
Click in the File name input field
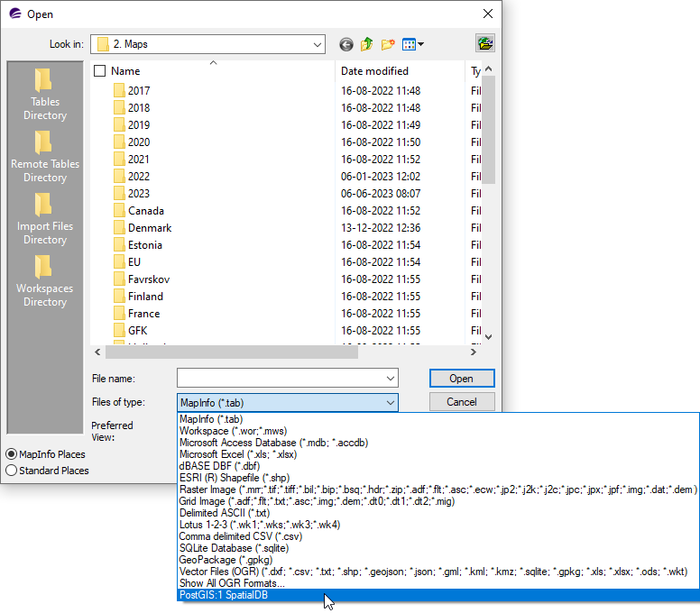[281, 379]
